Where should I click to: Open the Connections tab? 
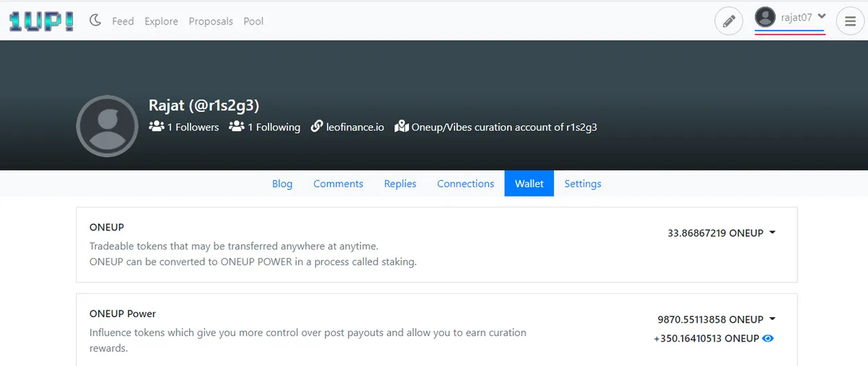(x=466, y=184)
